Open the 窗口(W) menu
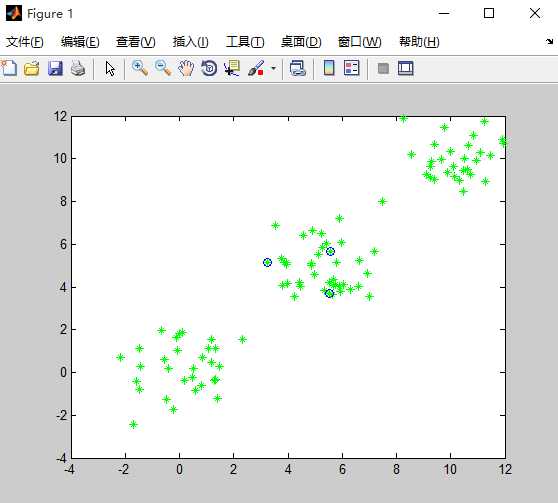Image resolution: width=558 pixels, height=503 pixels. point(359,42)
